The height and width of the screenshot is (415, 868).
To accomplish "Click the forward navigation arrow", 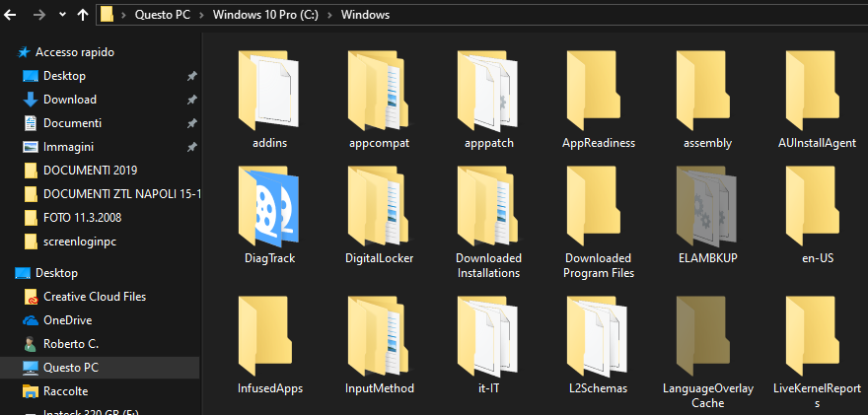I will (39, 15).
